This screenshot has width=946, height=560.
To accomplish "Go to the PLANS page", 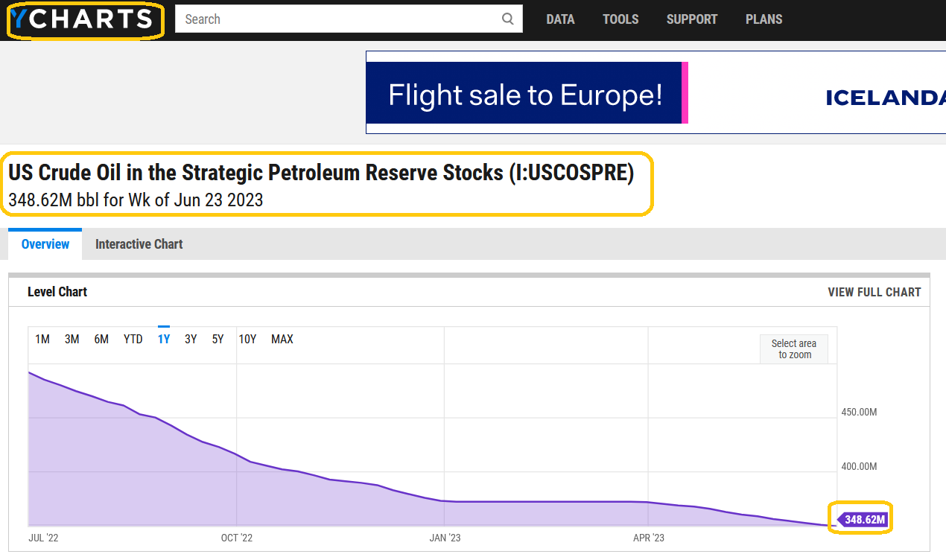I will 764,19.
